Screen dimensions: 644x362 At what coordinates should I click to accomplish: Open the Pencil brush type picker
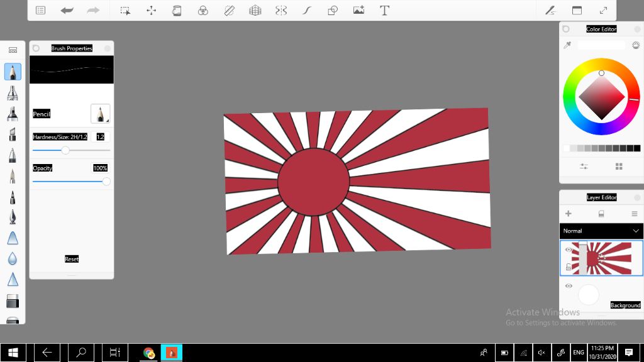[100, 114]
